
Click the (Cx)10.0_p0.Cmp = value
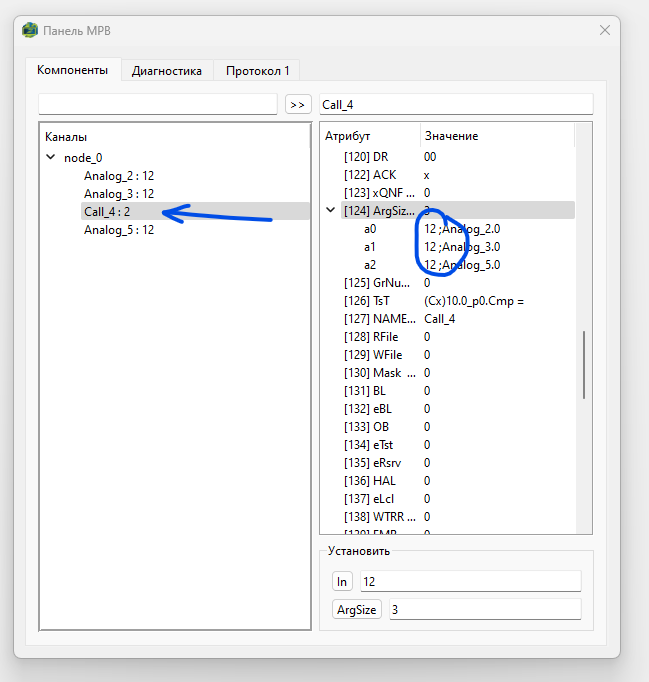click(474, 301)
